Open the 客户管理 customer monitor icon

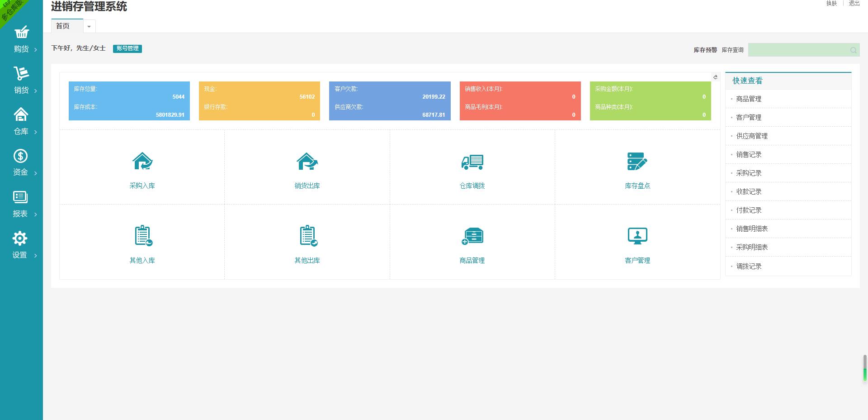pyautogui.click(x=637, y=236)
